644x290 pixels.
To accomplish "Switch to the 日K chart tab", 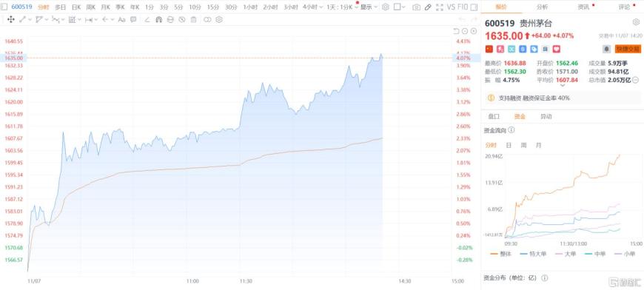I will pos(76,7).
